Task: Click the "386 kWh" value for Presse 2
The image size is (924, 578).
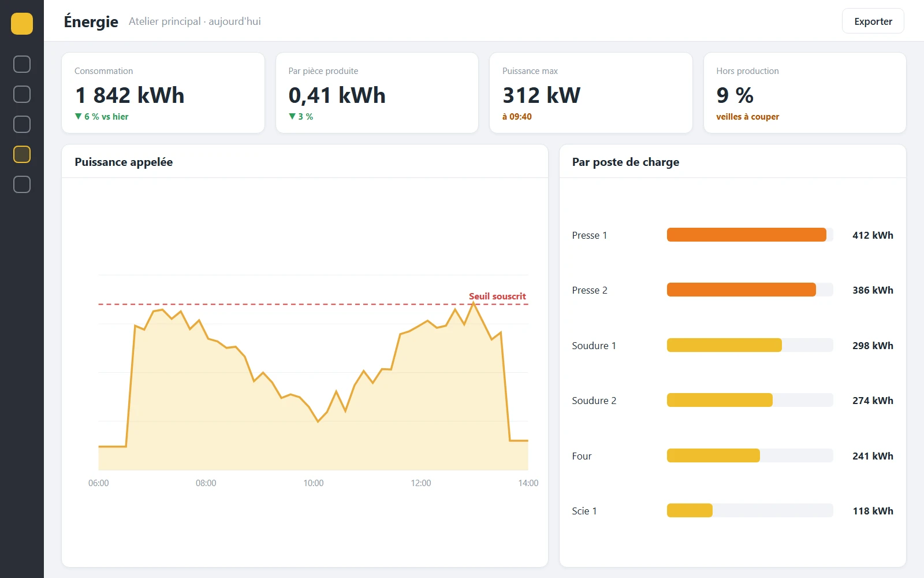Action: [873, 290]
